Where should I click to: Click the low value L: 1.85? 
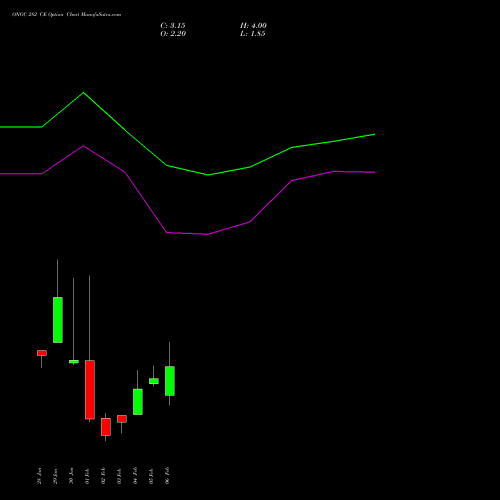tap(253, 34)
